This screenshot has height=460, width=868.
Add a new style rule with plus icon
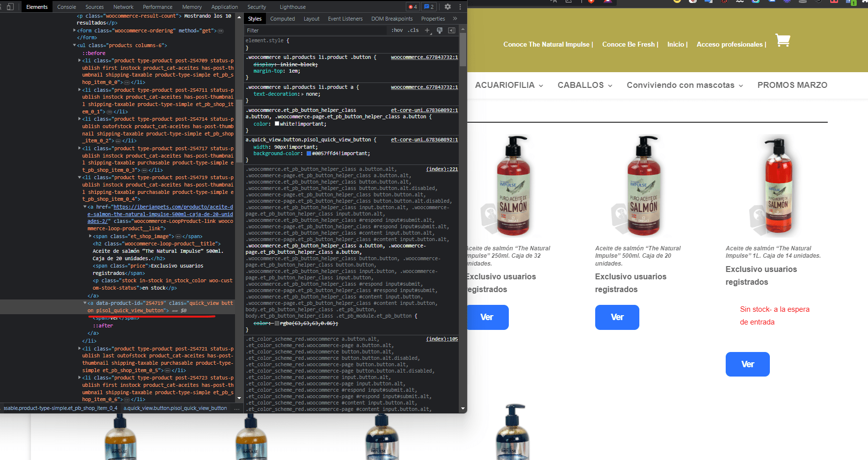(x=427, y=30)
